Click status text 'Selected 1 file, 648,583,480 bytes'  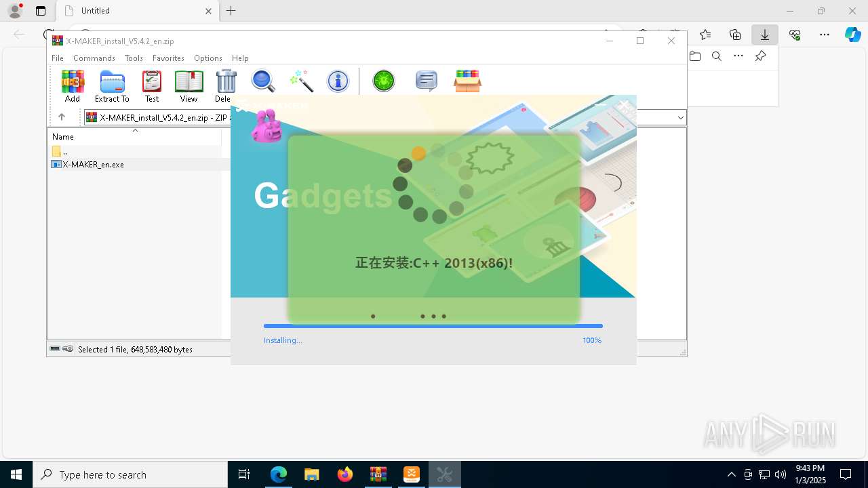(135, 350)
